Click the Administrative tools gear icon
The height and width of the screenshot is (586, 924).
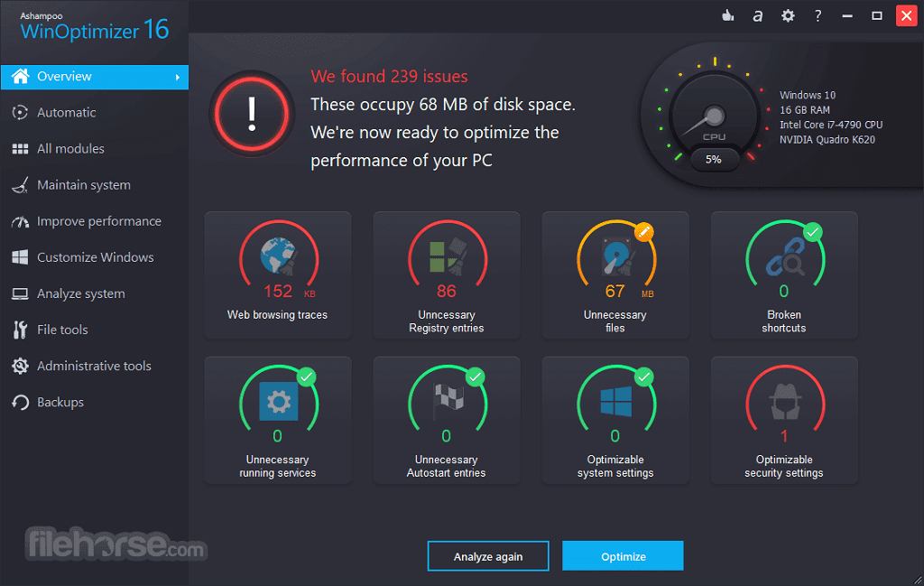(20, 366)
